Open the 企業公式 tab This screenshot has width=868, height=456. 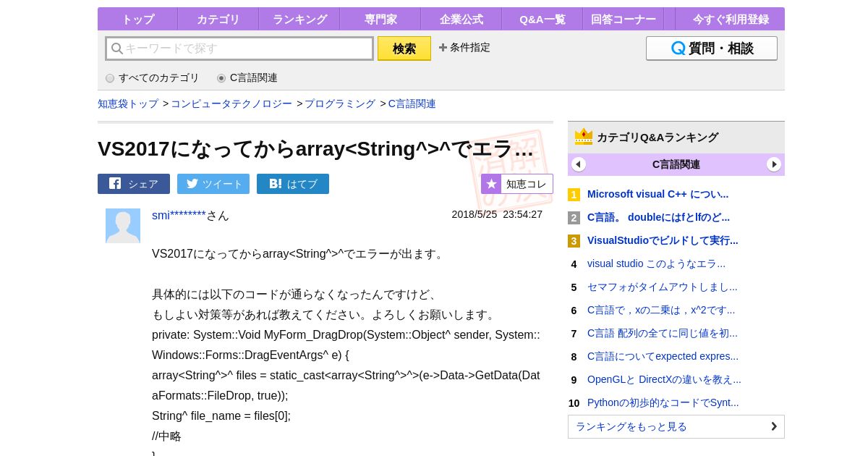click(x=461, y=20)
